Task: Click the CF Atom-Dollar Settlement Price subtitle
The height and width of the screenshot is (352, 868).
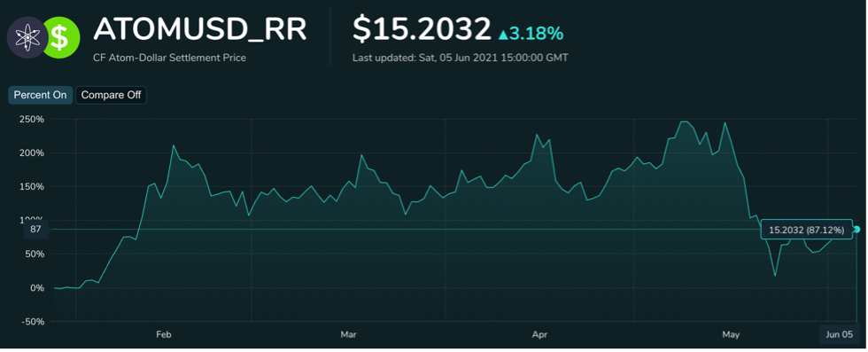Action: [169, 58]
